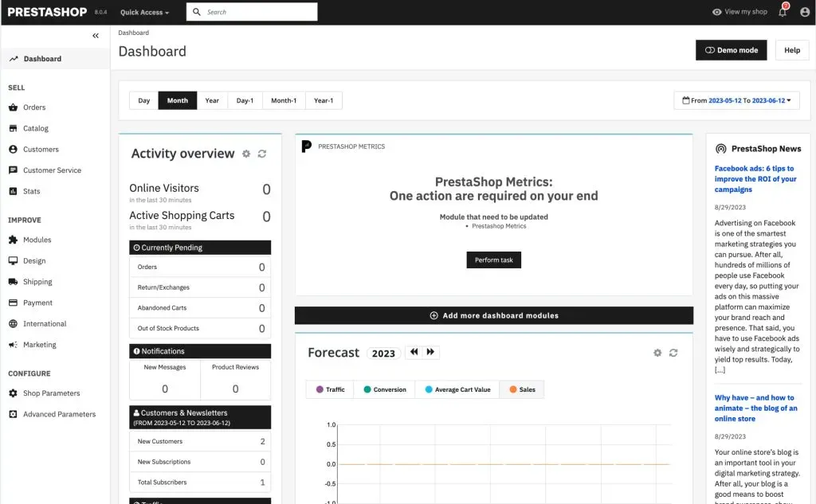Screen dimensions: 816x504
Task: Open the date range selector dropdown
Action: click(736, 100)
